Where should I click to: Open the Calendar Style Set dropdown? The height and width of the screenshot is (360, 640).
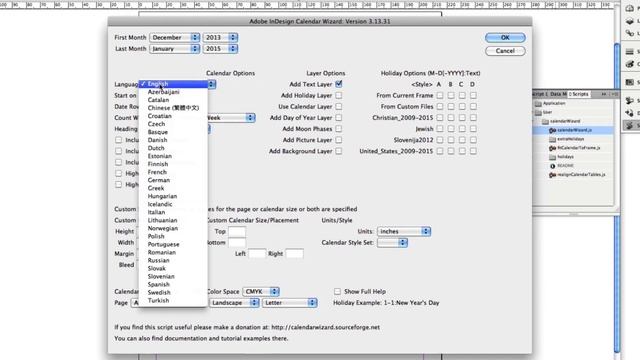pyautogui.click(x=392, y=242)
